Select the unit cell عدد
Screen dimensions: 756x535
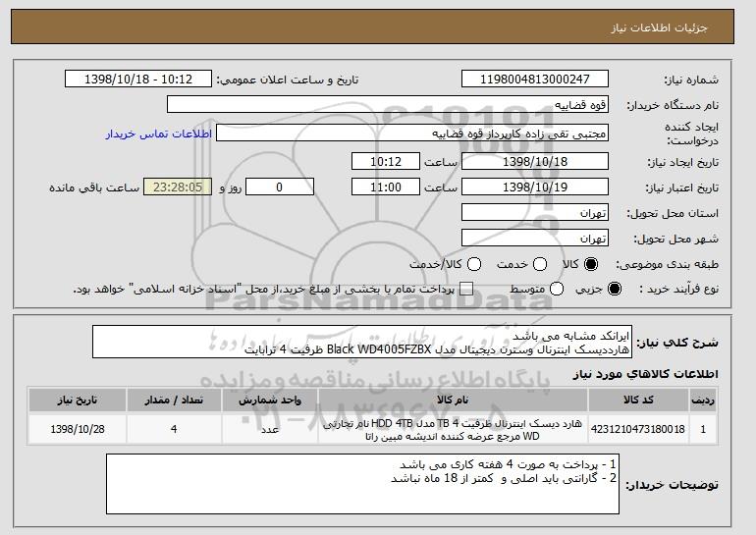(270, 429)
